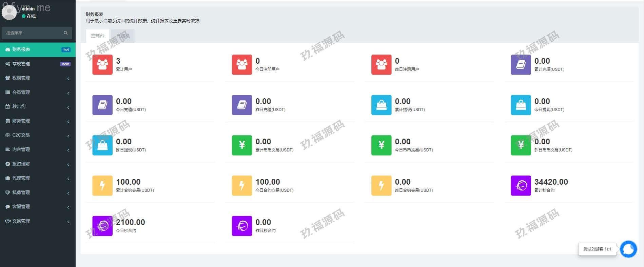The height and width of the screenshot is (267, 644).
Task: Open the blue chat bubble widget
Action: [x=628, y=249]
